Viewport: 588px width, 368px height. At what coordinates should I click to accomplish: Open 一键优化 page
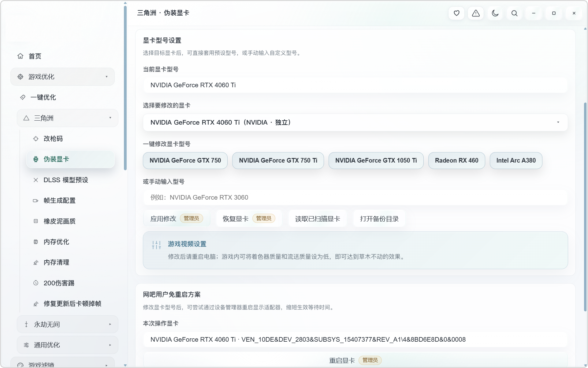pyautogui.click(x=43, y=97)
